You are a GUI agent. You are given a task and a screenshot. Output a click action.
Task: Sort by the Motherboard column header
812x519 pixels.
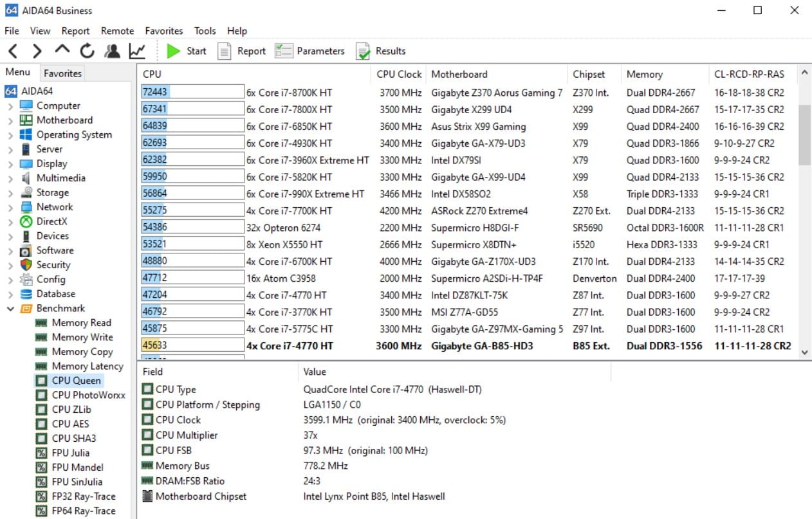point(497,74)
